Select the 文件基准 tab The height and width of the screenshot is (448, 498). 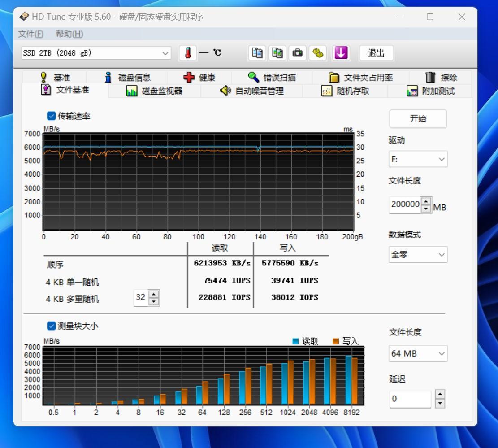65,90
